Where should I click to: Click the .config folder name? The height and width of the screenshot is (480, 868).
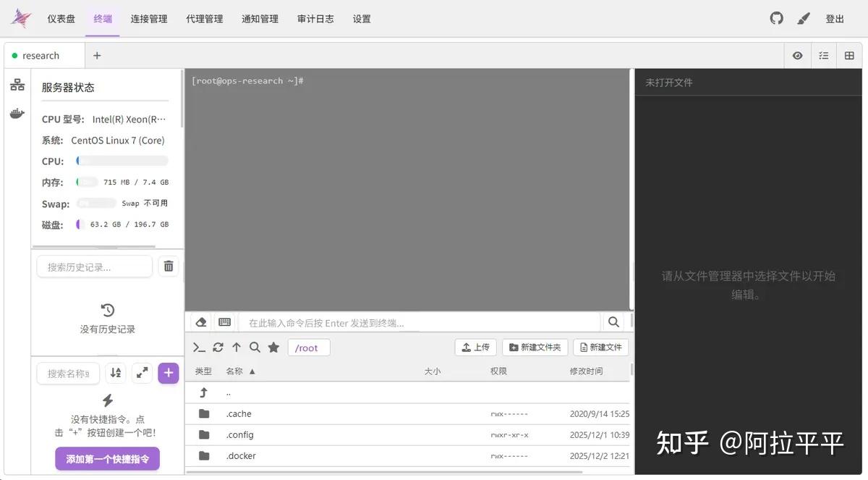pos(240,434)
